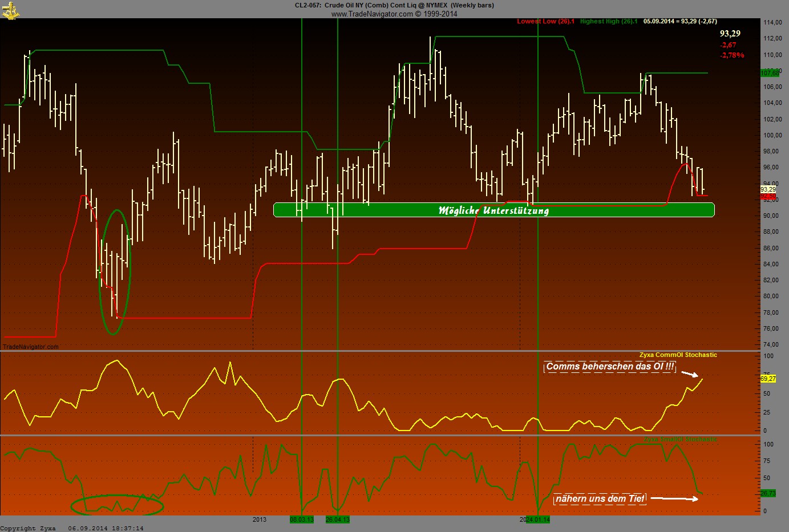789x532 pixels.
Task: Click the green 26,73 stochastic value tag
Action: [x=768, y=493]
